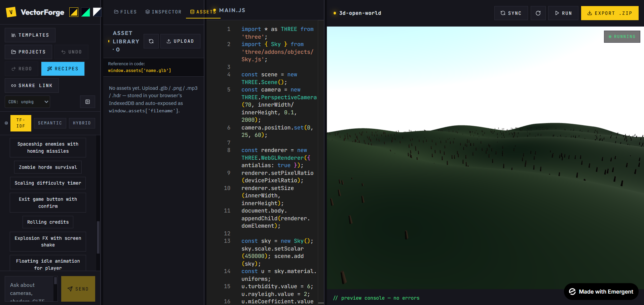Click the Undo button
Screen dimensions: 644x305
pyautogui.click(x=72, y=52)
